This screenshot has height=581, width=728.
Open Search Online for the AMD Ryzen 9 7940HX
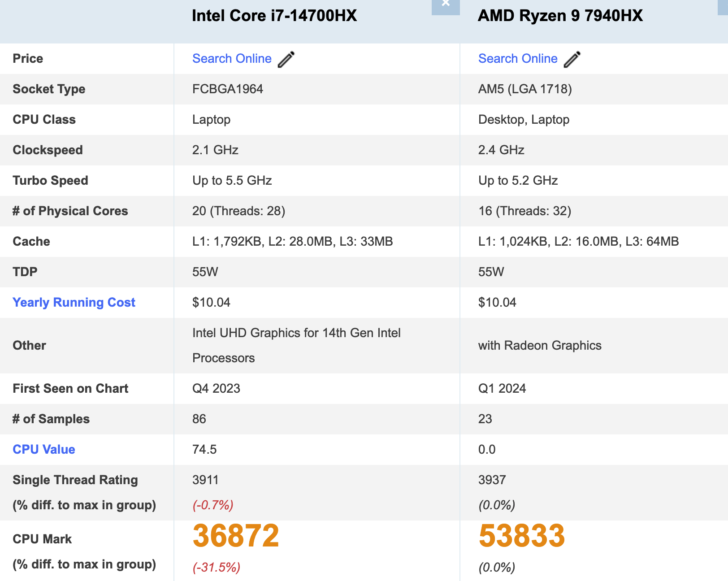click(517, 58)
